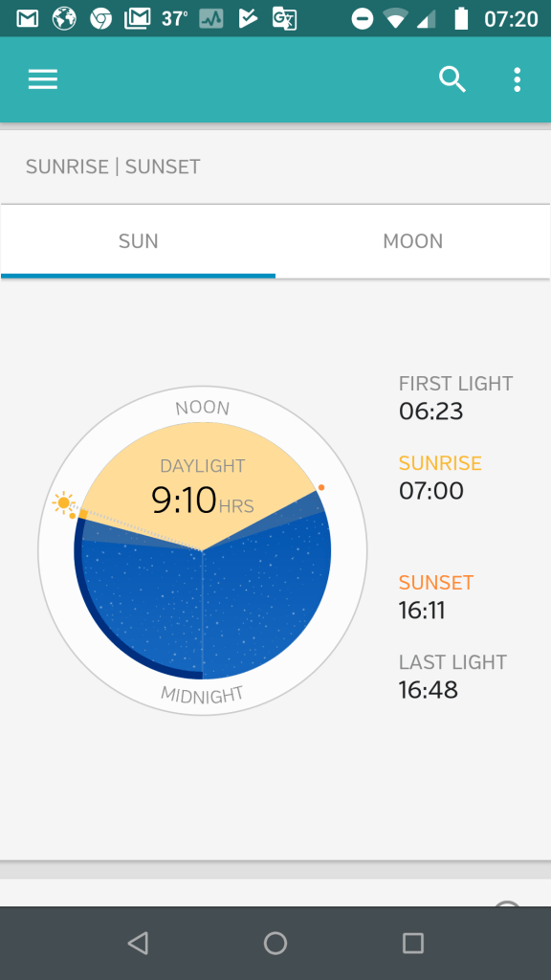Tap the sun icon on the dial

63,503
